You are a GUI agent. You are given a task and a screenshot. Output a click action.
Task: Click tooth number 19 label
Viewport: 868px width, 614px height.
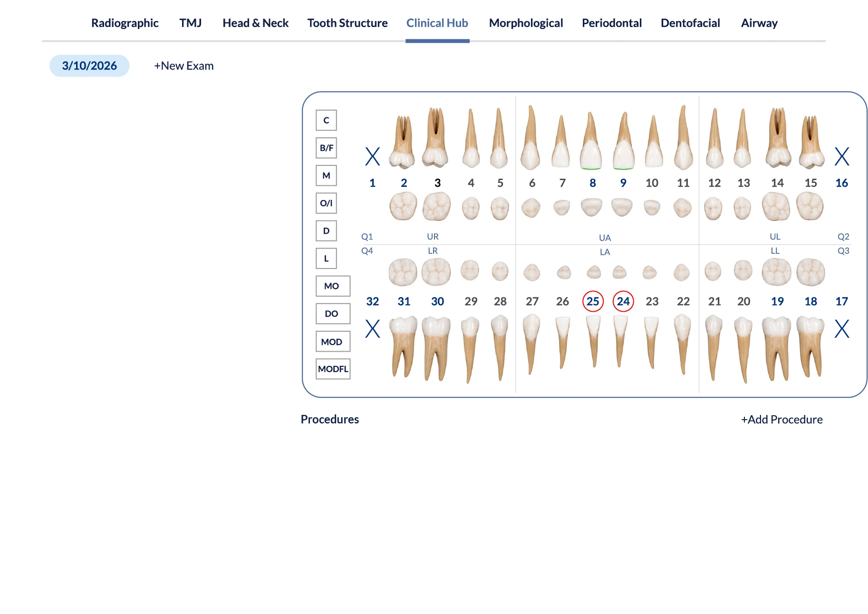pyautogui.click(x=777, y=301)
